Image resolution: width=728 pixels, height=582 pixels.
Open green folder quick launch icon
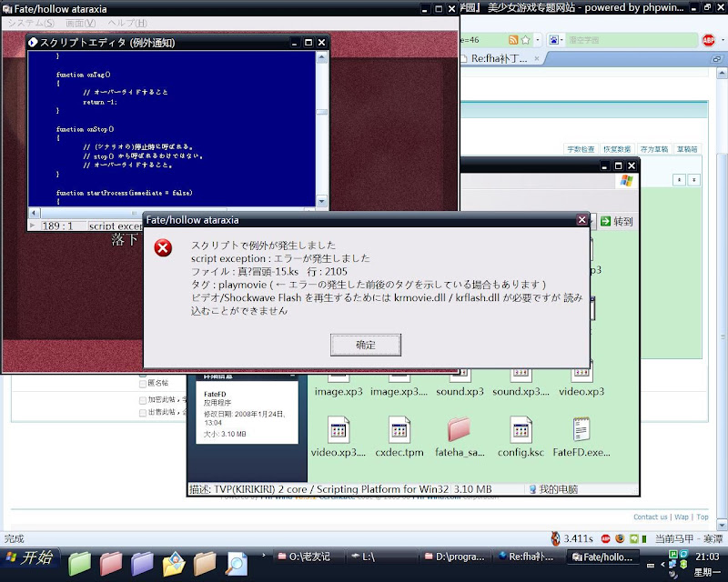(80, 563)
